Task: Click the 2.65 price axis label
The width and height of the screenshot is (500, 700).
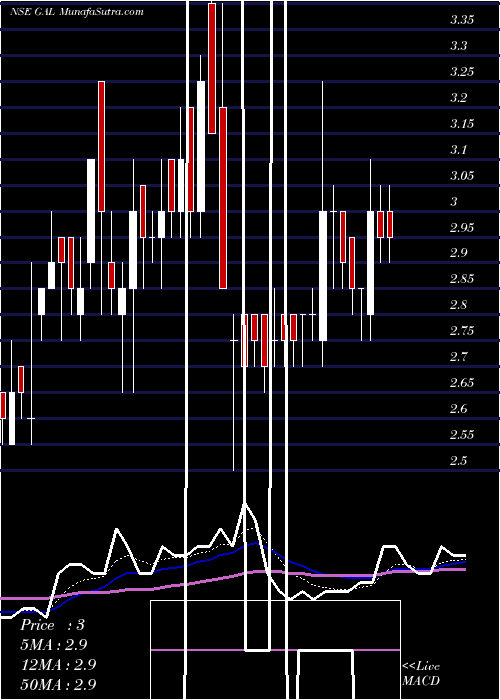Action: click(462, 383)
